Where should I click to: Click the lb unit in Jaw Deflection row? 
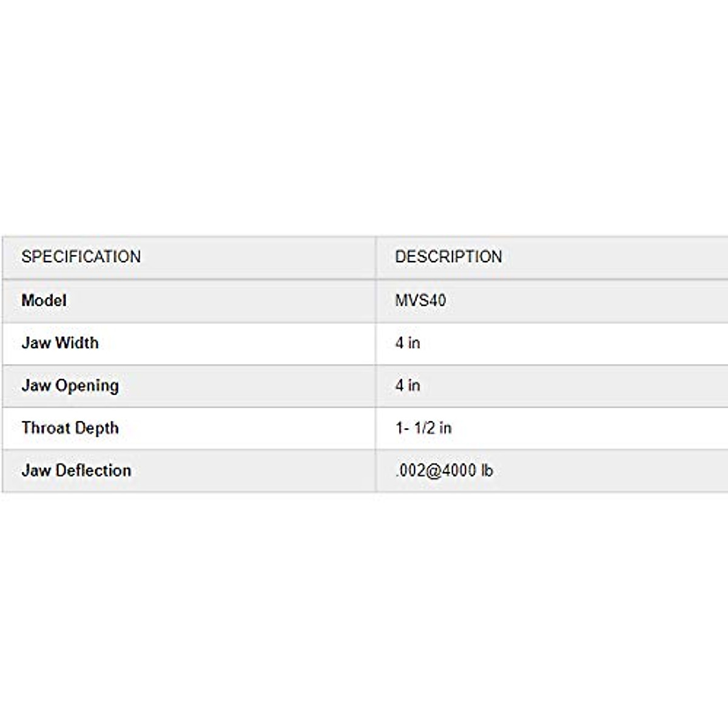pos(487,471)
